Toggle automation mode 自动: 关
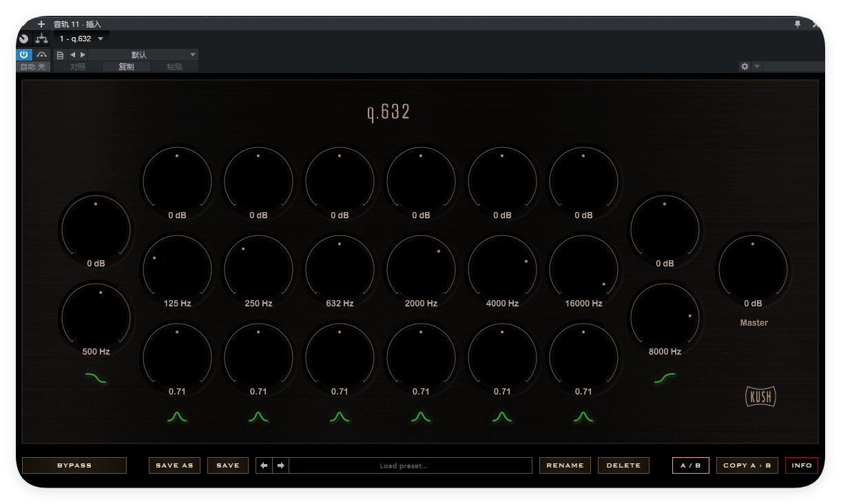 (x=33, y=67)
